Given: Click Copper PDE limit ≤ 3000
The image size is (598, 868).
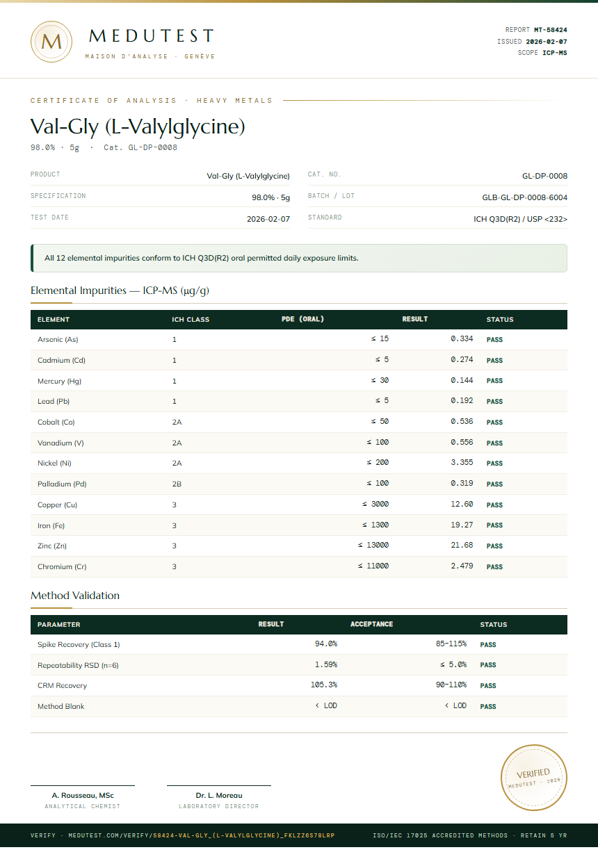Looking at the screenshot, I should (375, 505).
